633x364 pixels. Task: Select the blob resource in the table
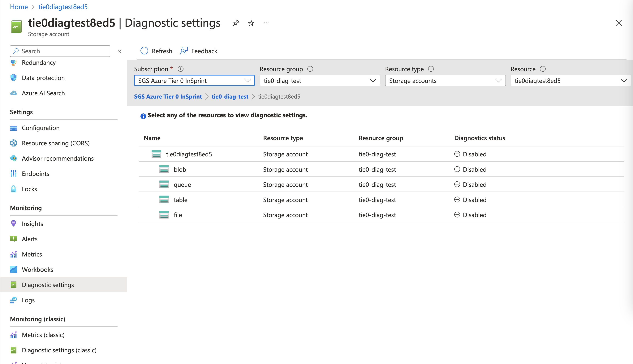click(180, 169)
